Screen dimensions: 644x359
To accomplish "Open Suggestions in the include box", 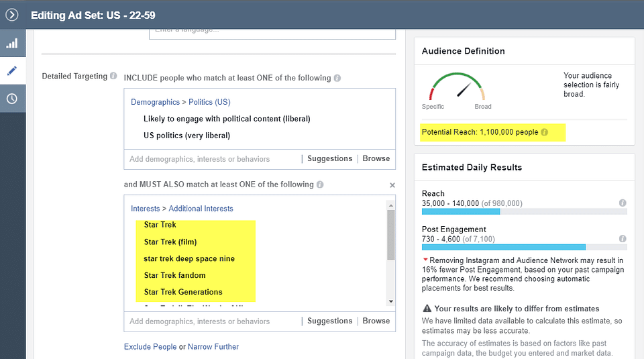I will click(x=330, y=158).
